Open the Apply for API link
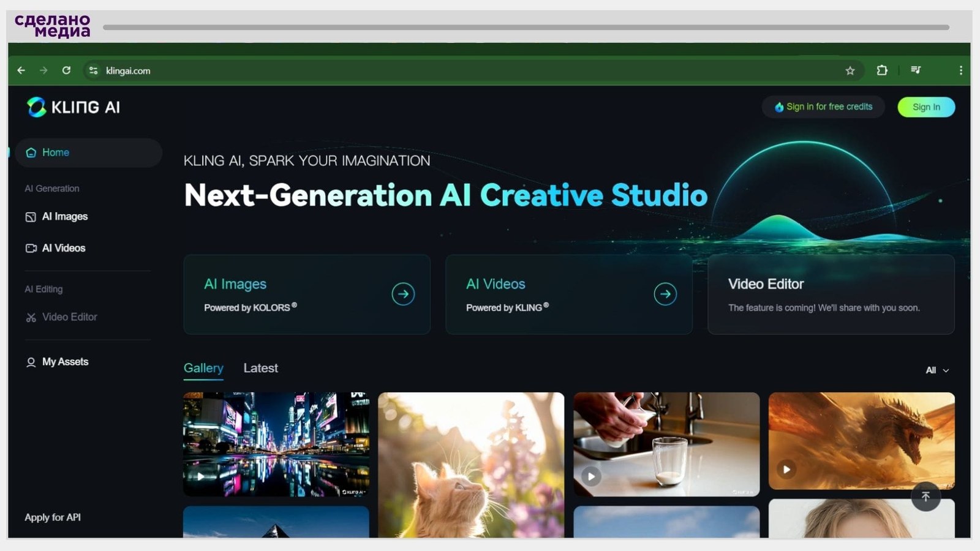This screenshot has height=551, width=980. [53, 517]
